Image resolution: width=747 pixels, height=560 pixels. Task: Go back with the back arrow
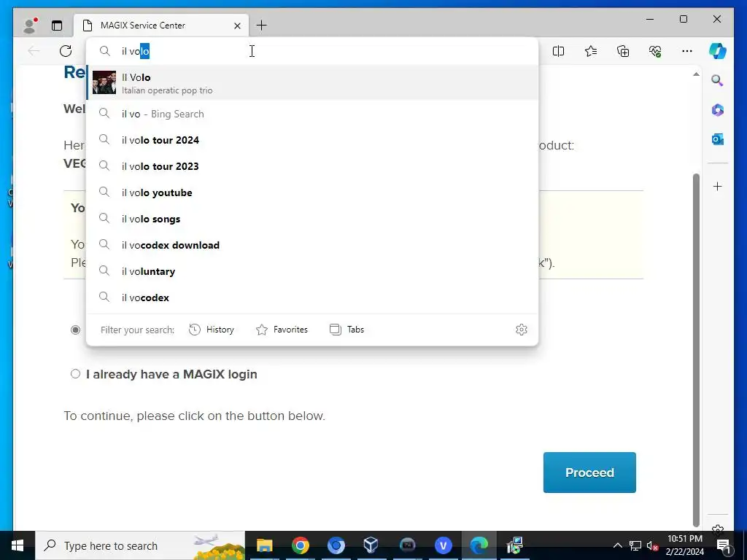click(34, 51)
